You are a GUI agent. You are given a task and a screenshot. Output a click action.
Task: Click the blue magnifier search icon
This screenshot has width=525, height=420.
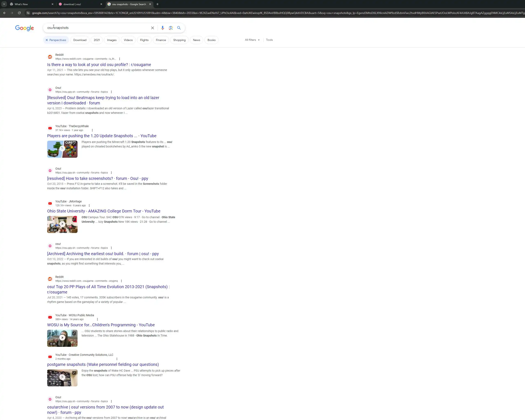pyautogui.click(x=179, y=28)
